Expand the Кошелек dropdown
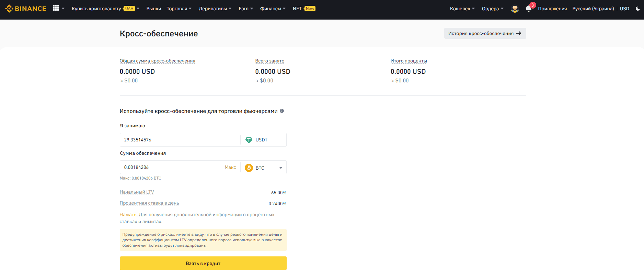 coord(462,9)
